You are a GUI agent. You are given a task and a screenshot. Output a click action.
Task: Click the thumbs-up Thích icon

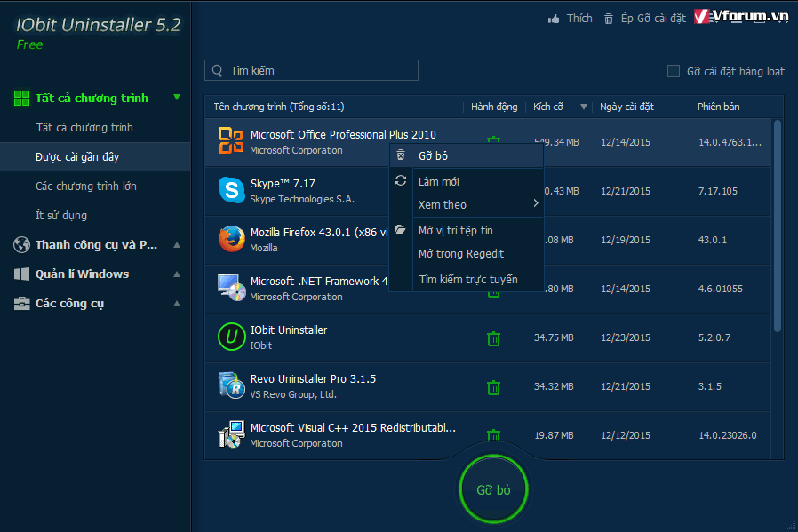click(554, 19)
